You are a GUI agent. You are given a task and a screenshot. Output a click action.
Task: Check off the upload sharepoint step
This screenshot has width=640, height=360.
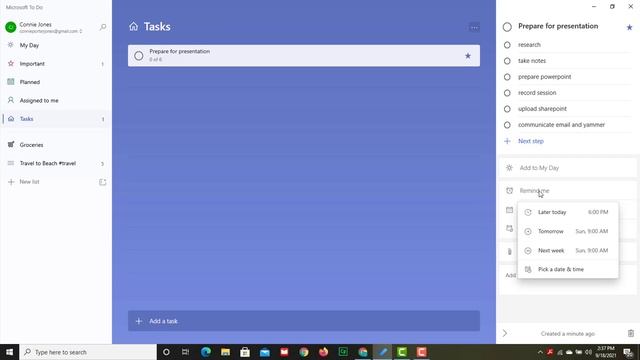507,109
